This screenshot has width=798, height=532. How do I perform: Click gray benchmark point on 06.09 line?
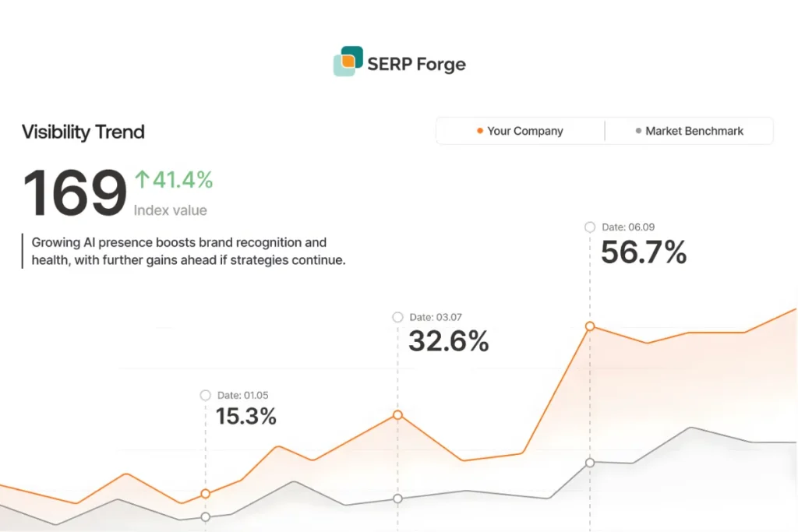pos(590,463)
